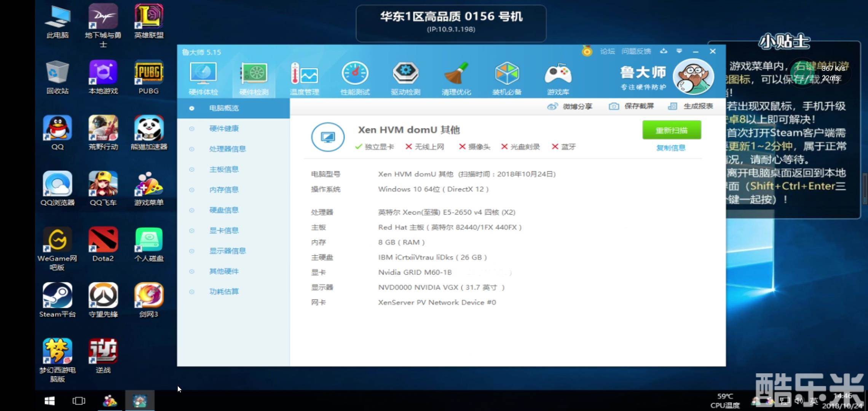Share via 微博分享 weibo icon
The width and height of the screenshot is (868, 411).
click(x=552, y=107)
